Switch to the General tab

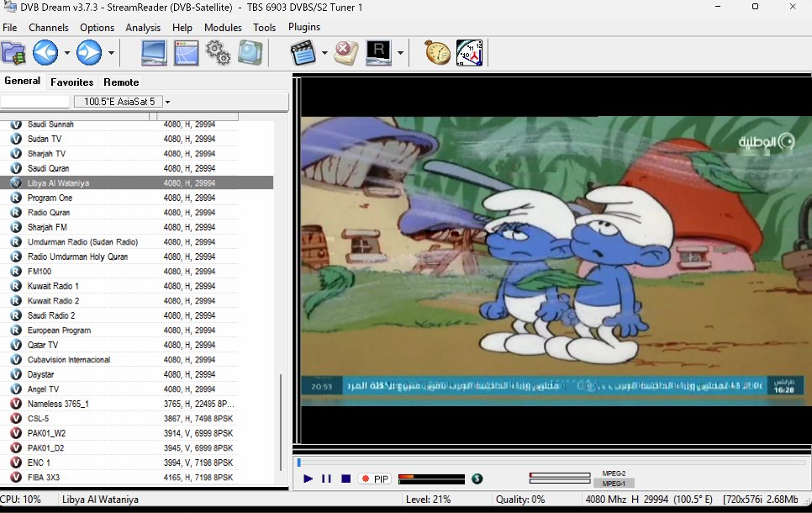coord(22,81)
